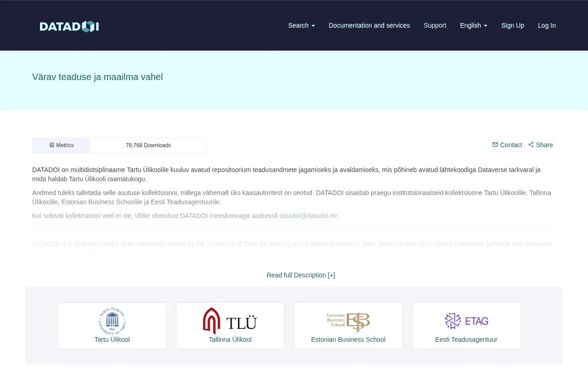Click the DATADOI logo in header
This screenshot has width=588, height=368.
click(69, 26)
